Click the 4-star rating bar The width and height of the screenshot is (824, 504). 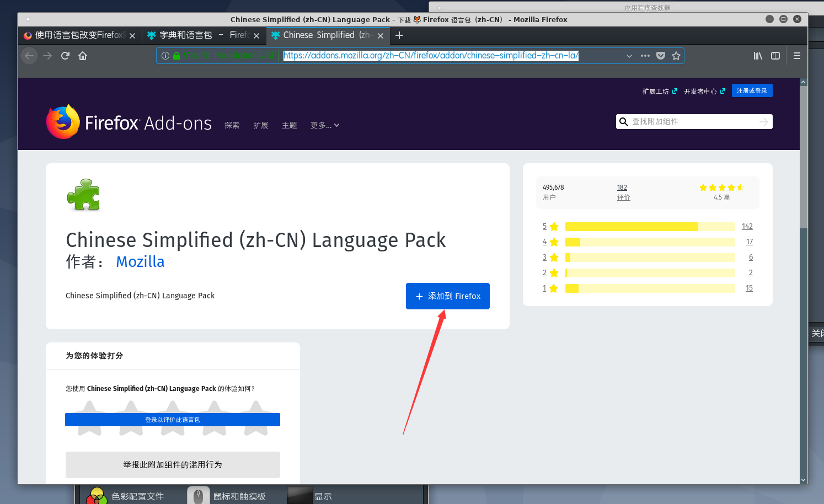pos(650,242)
